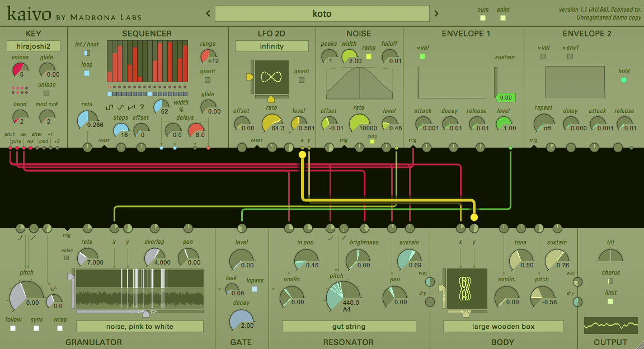Open the hirajoshi2 scale dropdown
Screen dimensions: 644x349
coord(33,46)
